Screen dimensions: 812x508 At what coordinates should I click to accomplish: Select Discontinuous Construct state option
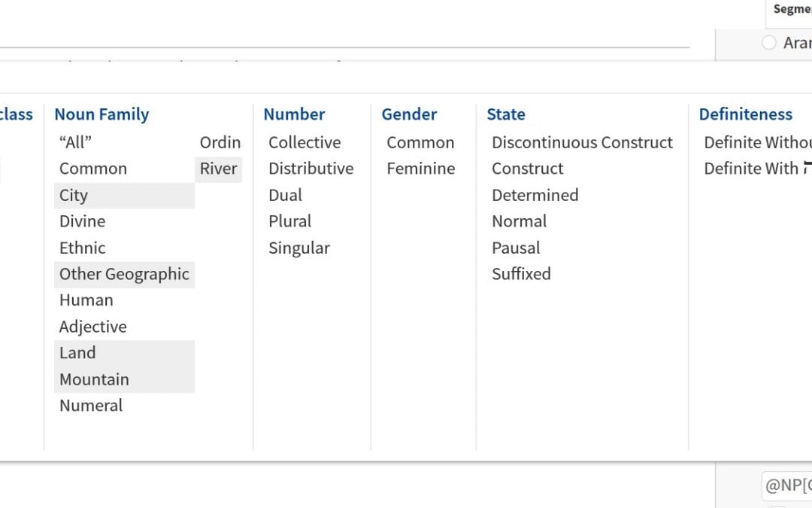[x=582, y=142]
